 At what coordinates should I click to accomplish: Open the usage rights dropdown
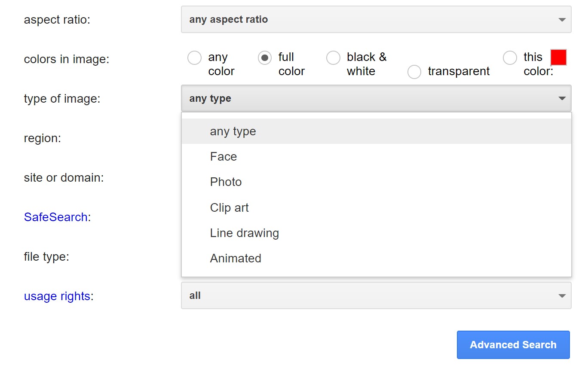(376, 295)
